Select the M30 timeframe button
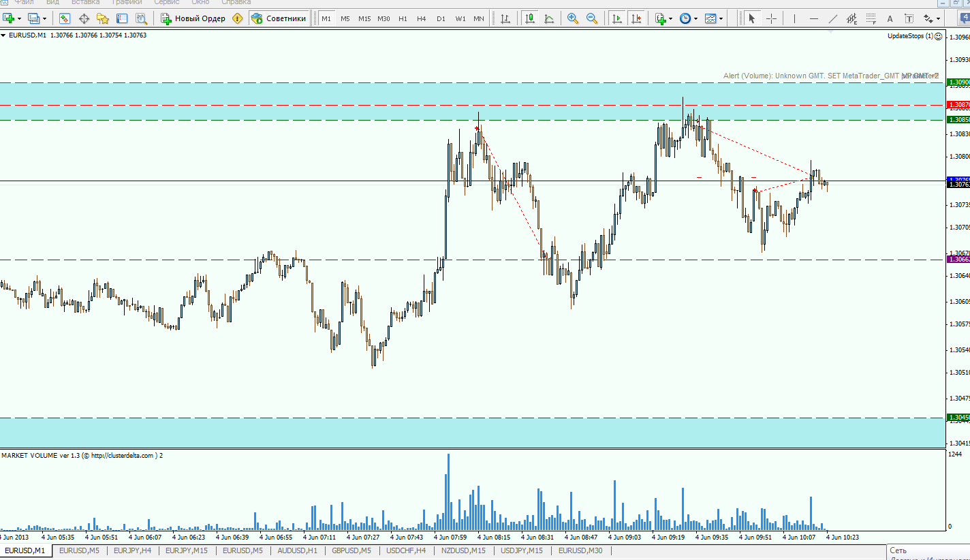This screenshot has width=970, height=560. pos(384,18)
